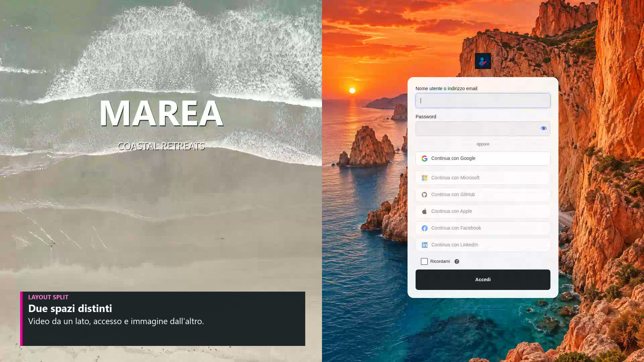Click the Accedi button

483,280
